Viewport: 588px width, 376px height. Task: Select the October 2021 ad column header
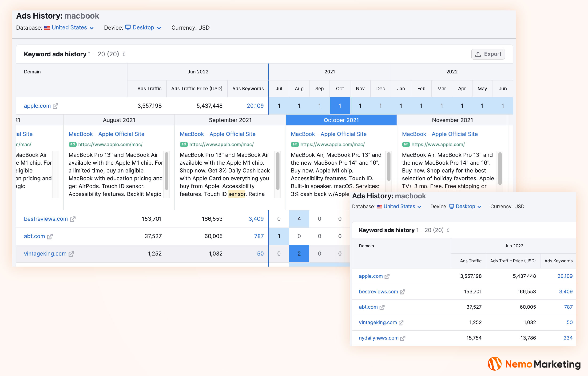pyautogui.click(x=341, y=120)
